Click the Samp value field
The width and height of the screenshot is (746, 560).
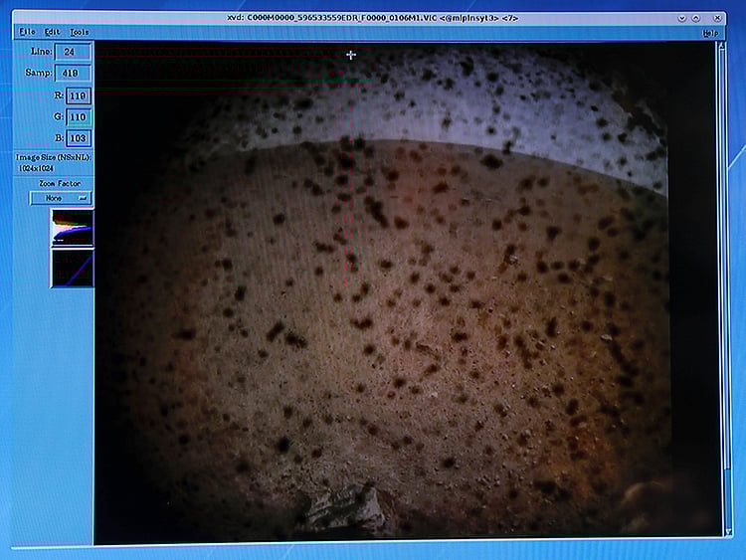[x=74, y=73]
